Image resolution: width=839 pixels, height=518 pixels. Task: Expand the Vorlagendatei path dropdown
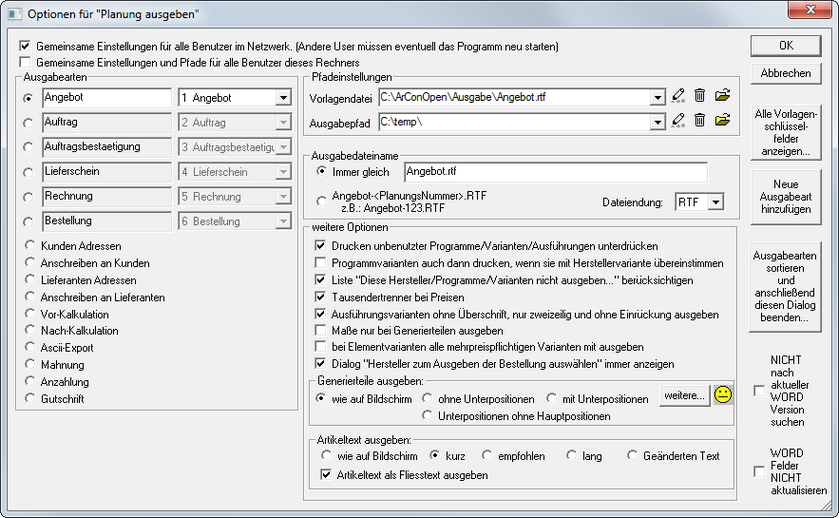(657, 97)
